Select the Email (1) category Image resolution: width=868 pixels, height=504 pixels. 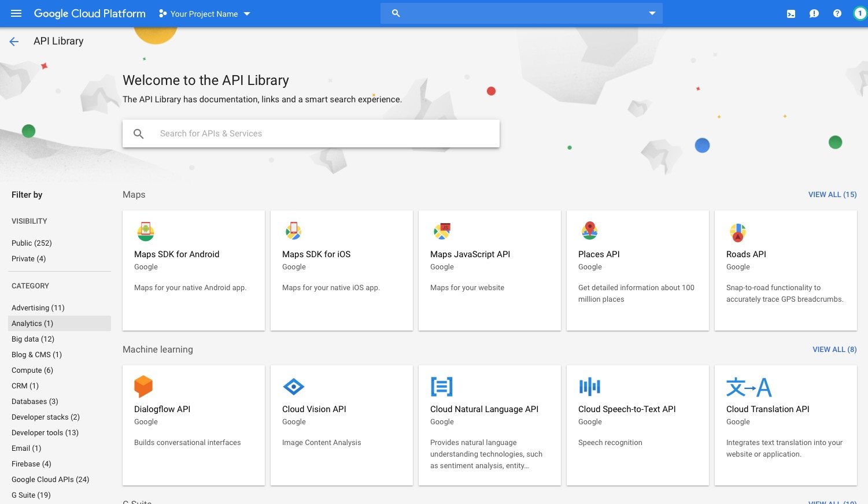(27, 449)
